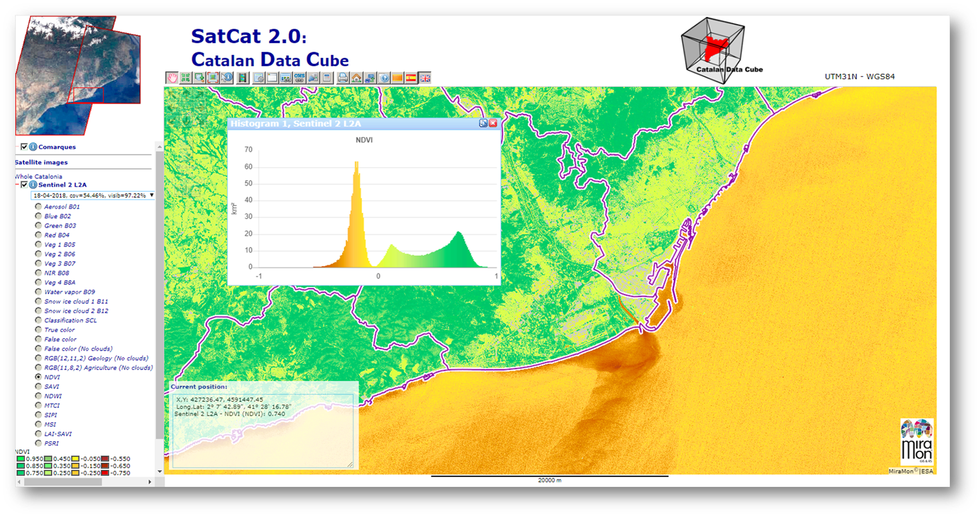980x517 pixels.
Task: Open the layer settings gear icon
Action: pos(259,78)
